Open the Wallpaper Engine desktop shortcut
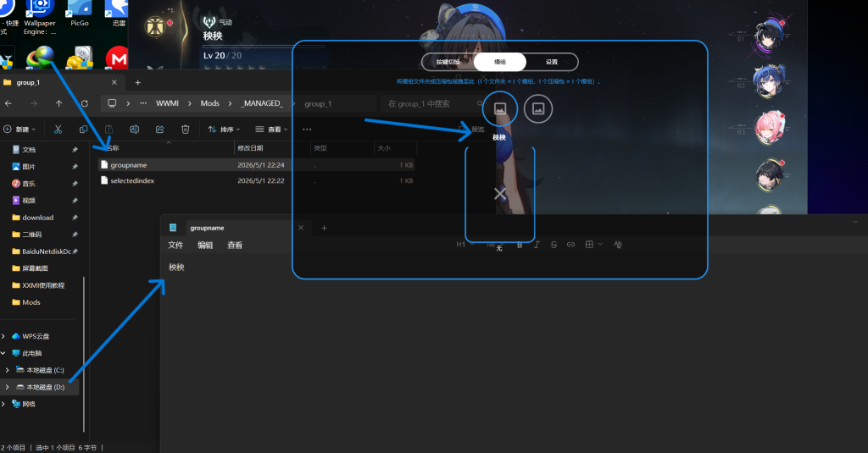Image resolution: width=868 pixels, height=453 pixels. 40,17
